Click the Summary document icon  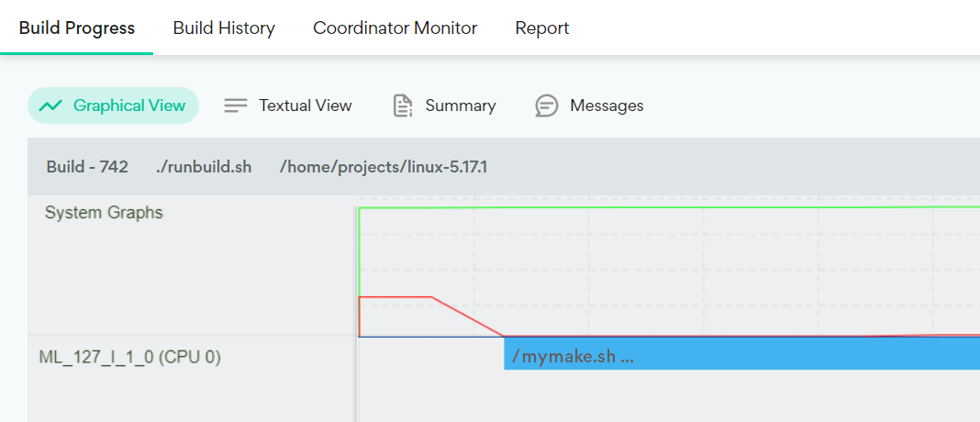tap(402, 105)
